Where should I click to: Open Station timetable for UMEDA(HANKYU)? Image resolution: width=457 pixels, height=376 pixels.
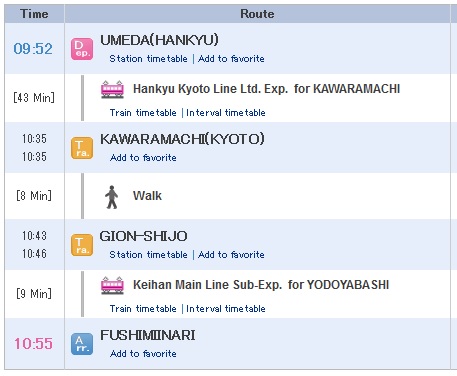[x=148, y=59]
